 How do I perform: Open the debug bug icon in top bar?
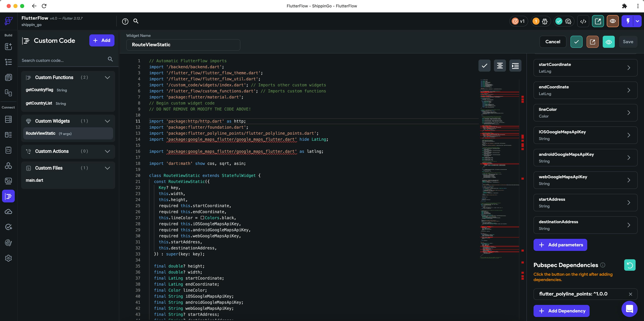pyautogui.click(x=545, y=21)
